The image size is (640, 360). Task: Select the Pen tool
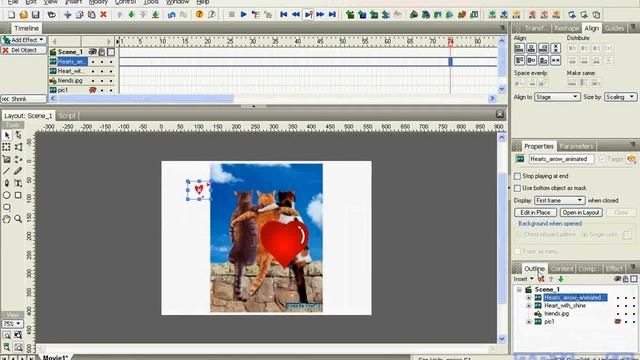[x=7, y=183]
